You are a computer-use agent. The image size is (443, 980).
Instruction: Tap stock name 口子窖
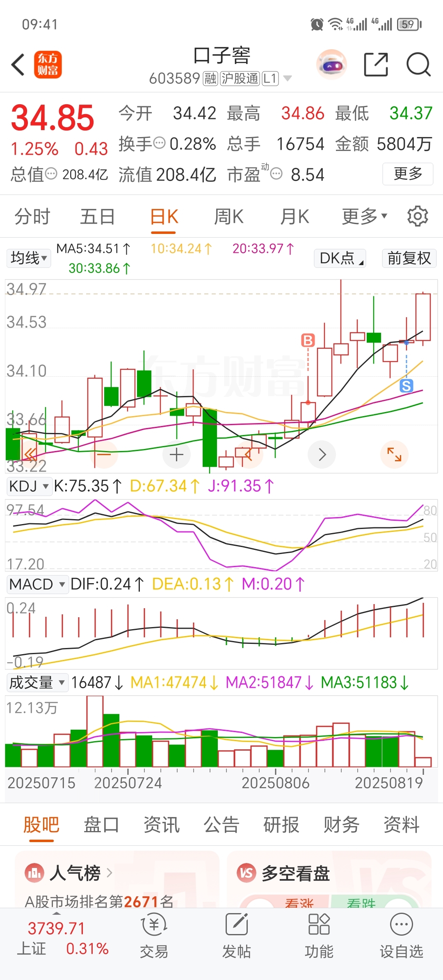pyautogui.click(x=221, y=56)
